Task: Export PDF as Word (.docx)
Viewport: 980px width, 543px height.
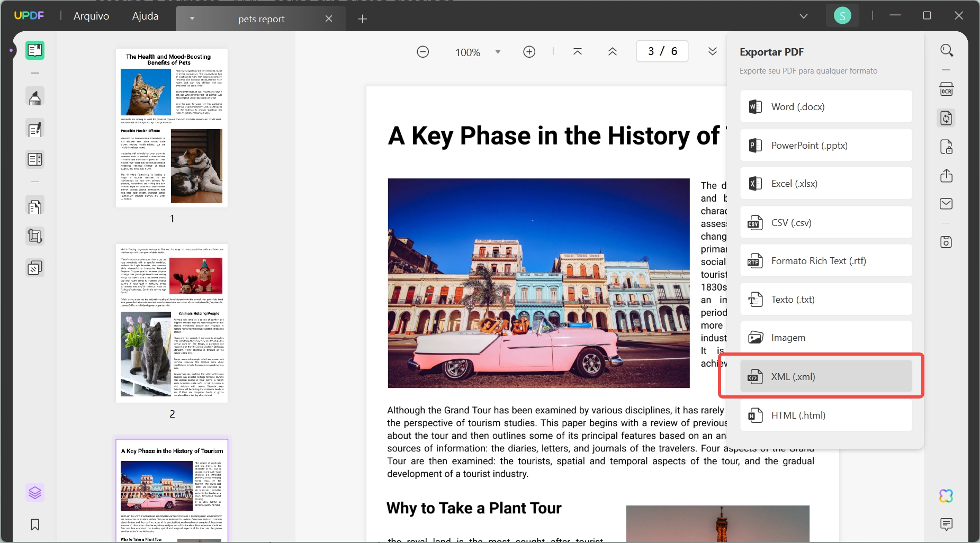Action: (x=825, y=107)
